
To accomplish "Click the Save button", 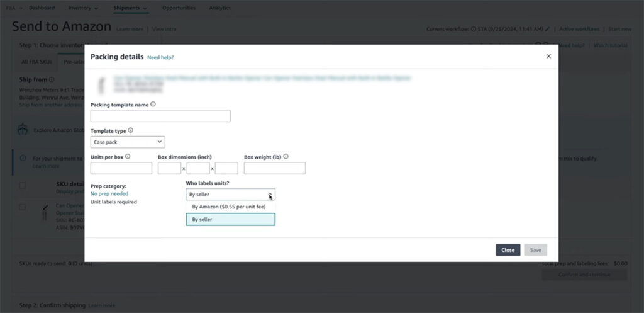I will click(536, 250).
